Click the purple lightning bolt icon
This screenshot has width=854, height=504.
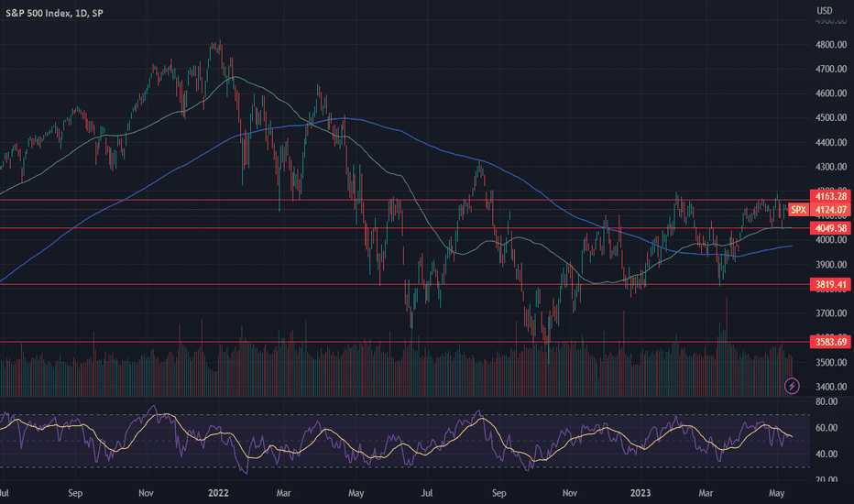[x=792, y=386]
